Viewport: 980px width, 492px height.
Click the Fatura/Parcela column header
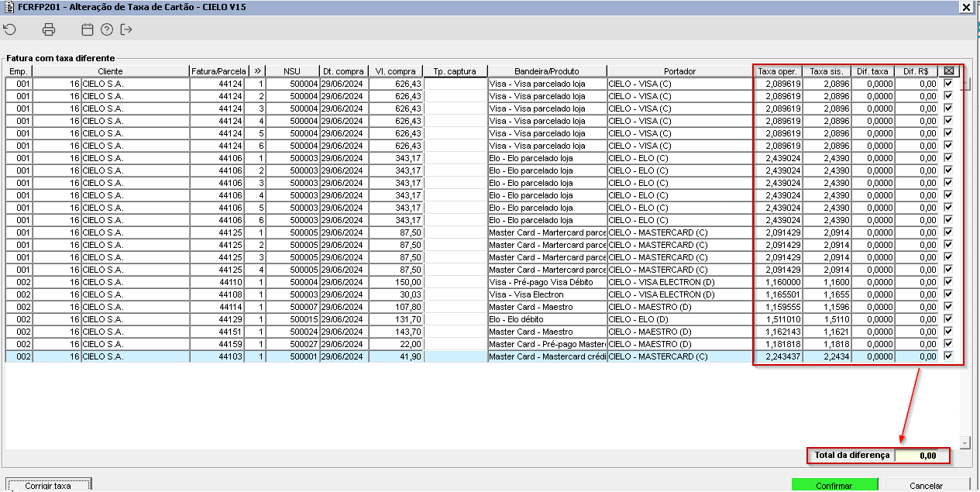coord(218,71)
